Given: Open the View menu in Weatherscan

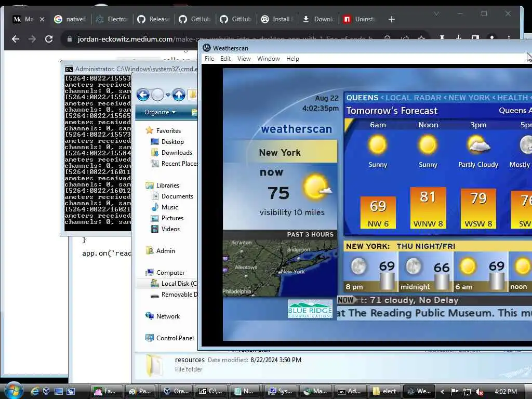Looking at the screenshot, I should point(244,59).
